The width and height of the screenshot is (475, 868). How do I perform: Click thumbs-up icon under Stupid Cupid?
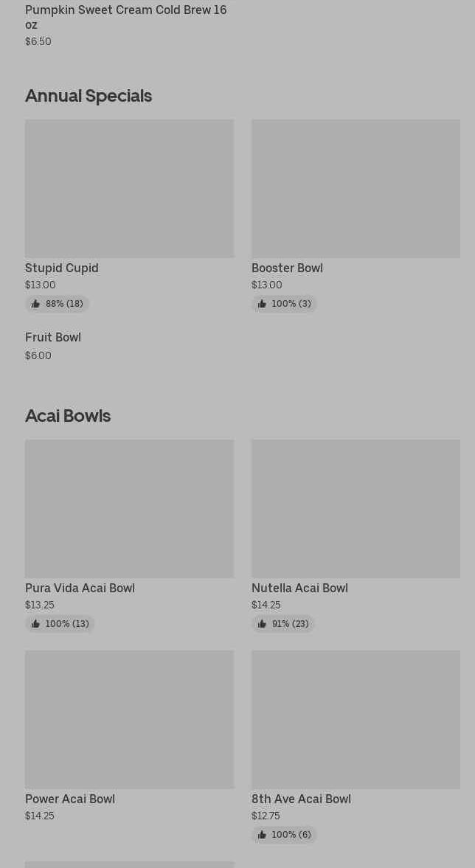35,304
